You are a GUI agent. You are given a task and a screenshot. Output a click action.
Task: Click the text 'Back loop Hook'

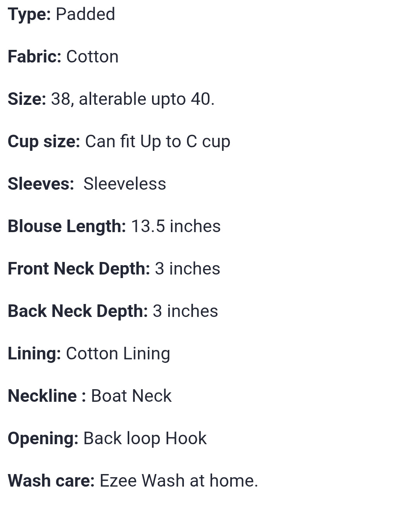(x=145, y=438)
